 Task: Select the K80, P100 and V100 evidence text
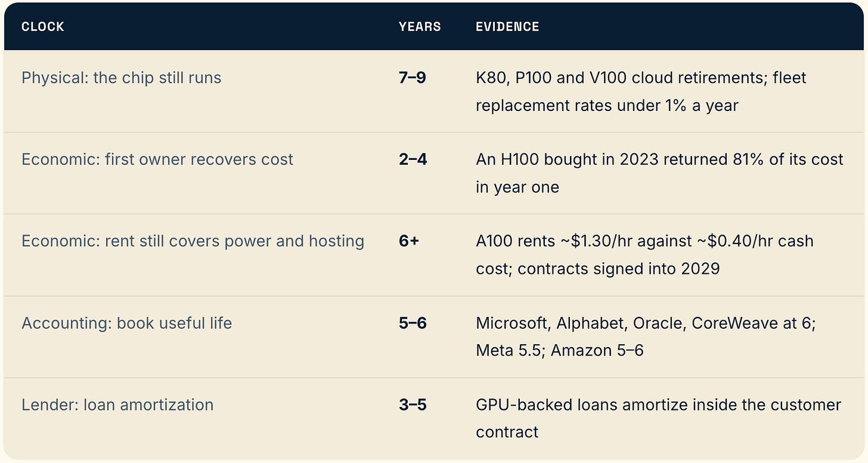coord(641,92)
